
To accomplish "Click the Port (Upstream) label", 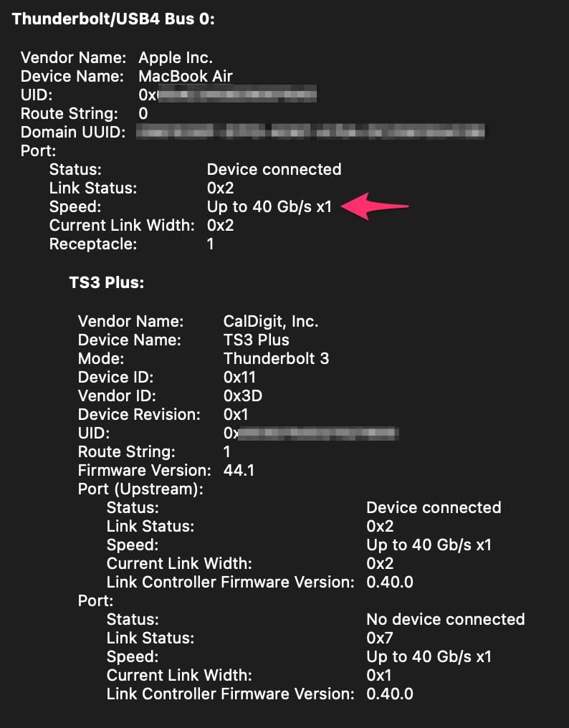I will tap(140, 489).
